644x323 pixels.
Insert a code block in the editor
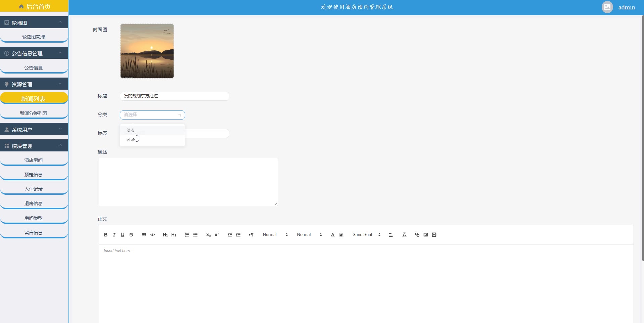[x=153, y=235]
